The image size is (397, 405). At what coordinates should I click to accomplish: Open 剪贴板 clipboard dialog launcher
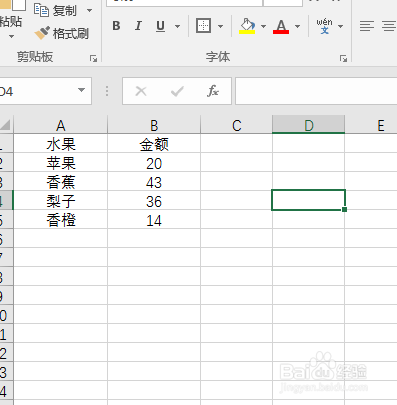click(x=94, y=59)
